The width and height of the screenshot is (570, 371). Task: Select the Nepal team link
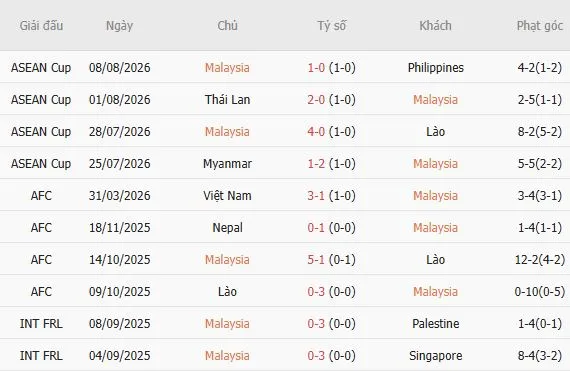coord(227,227)
